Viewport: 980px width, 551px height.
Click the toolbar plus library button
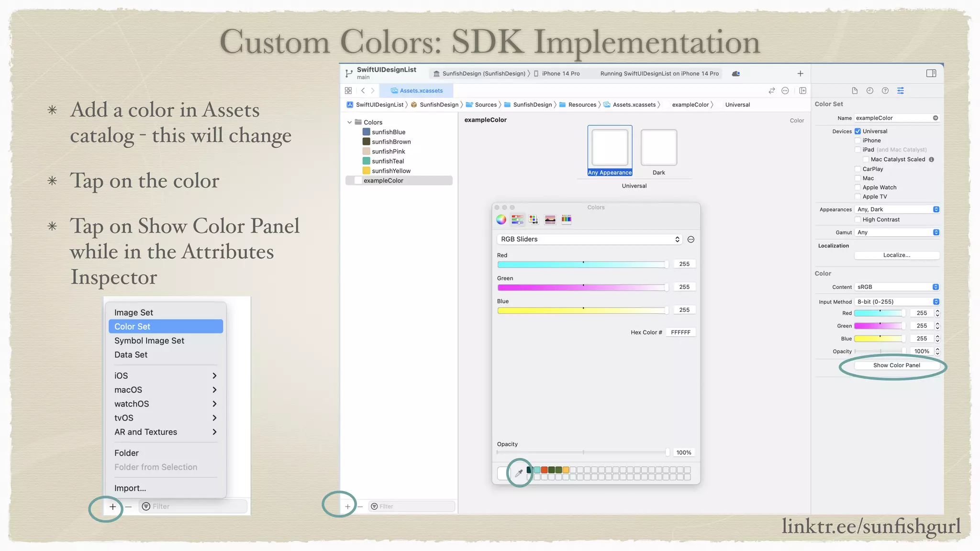[x=801, y=74]
